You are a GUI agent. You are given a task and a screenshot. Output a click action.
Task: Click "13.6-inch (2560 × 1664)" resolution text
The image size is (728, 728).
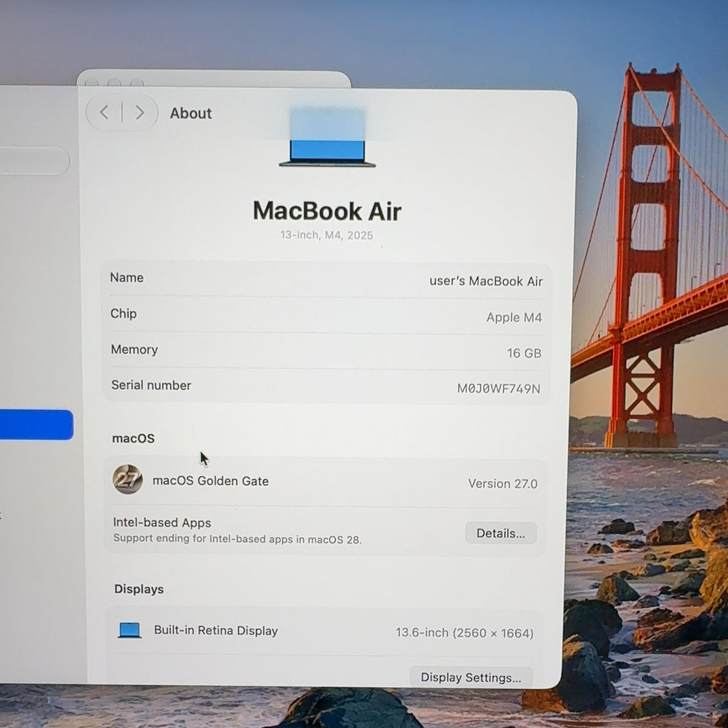tap(465, 633)
